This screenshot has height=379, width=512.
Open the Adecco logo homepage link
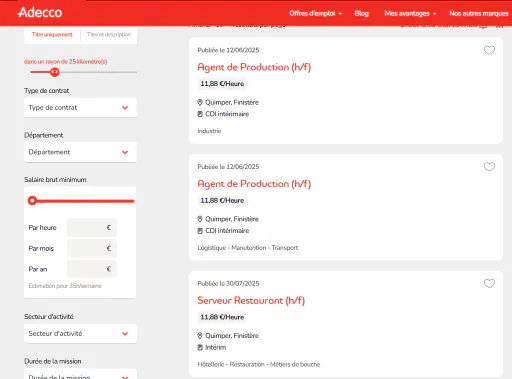pos(40,13)
